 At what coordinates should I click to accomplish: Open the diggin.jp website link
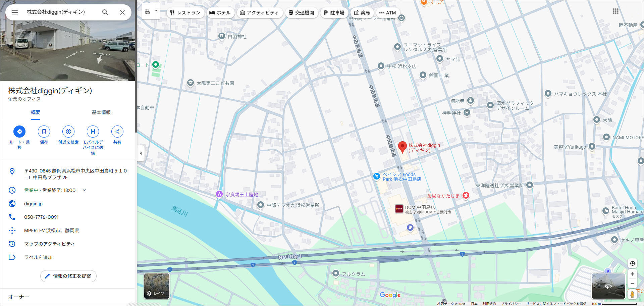[x=33, y=204]
